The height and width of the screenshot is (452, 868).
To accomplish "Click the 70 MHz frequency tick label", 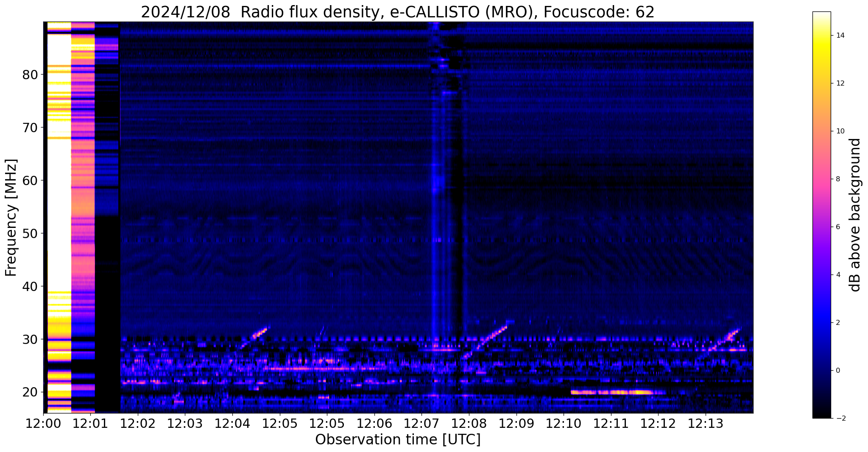I will 29,128.
